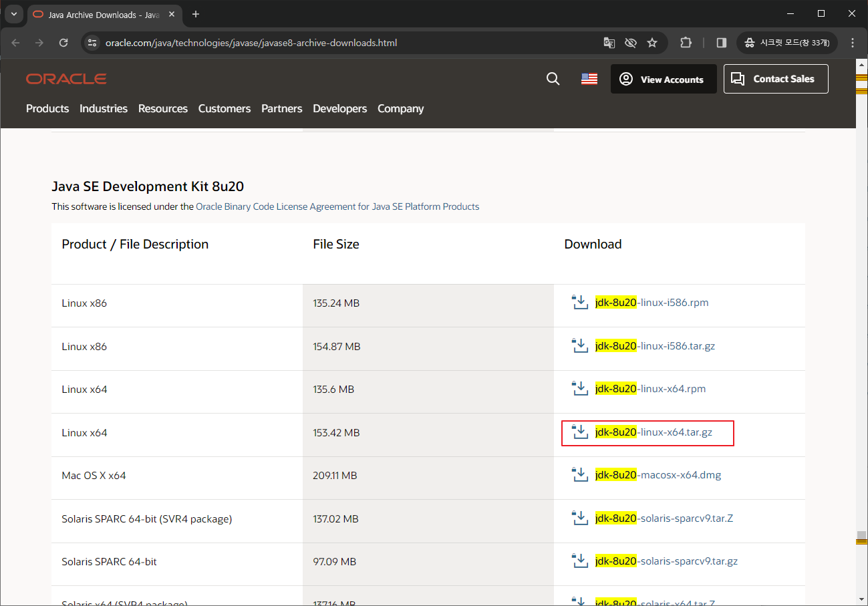868x606 pixels.
Task: Reload the page with refresh icon
Action: (x=63, y=43)
